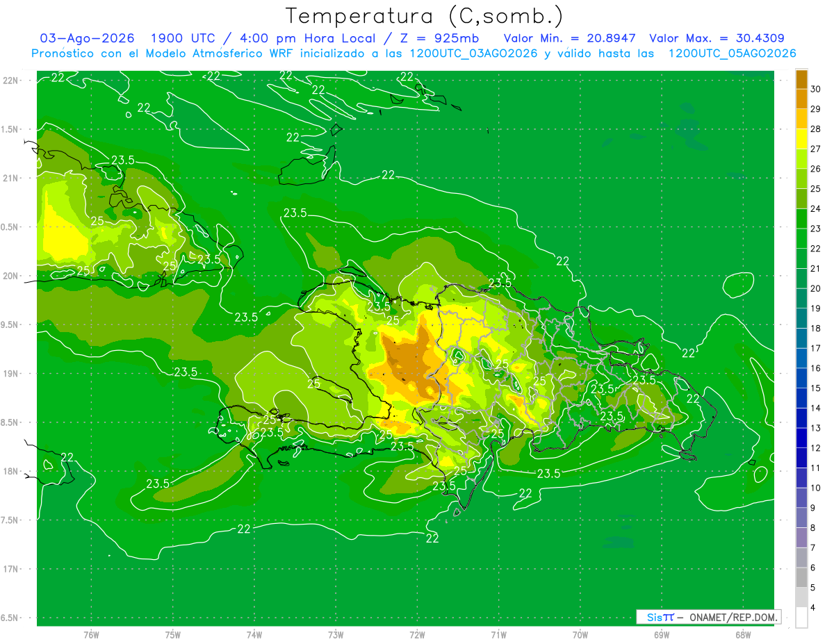Select valid-until time "1200UTC_05AGO2026"

[x=732, y=53]
